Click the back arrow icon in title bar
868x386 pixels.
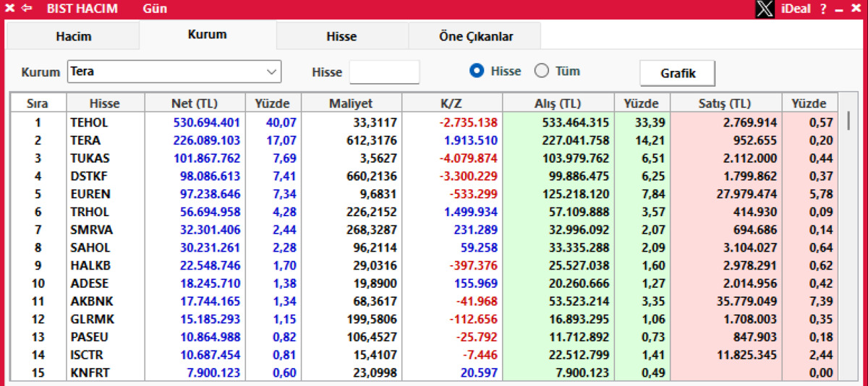(x=27, y=9)
